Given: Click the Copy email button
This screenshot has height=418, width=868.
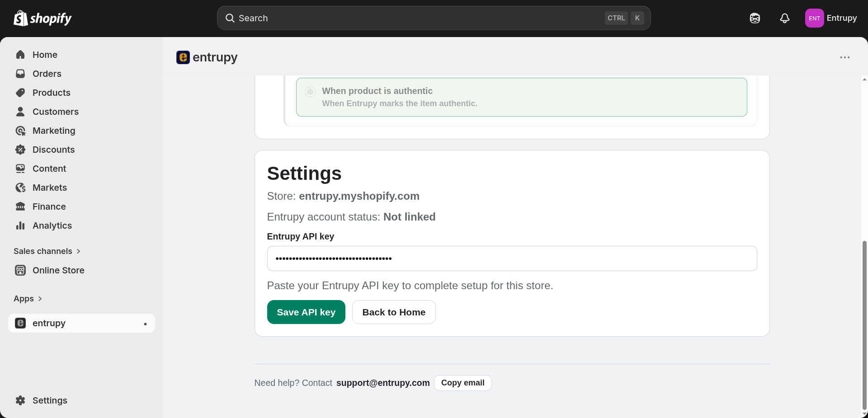Looking at the screenshot, I should coord(462,383).
